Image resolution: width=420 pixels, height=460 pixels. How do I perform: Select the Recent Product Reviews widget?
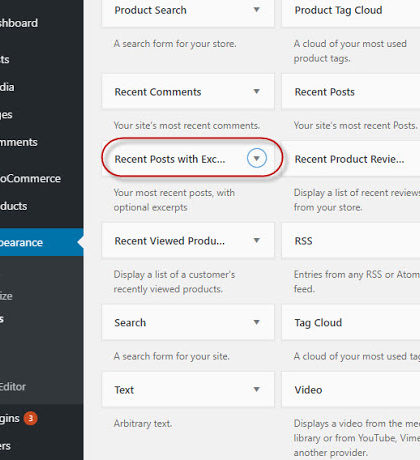[351, 159]
